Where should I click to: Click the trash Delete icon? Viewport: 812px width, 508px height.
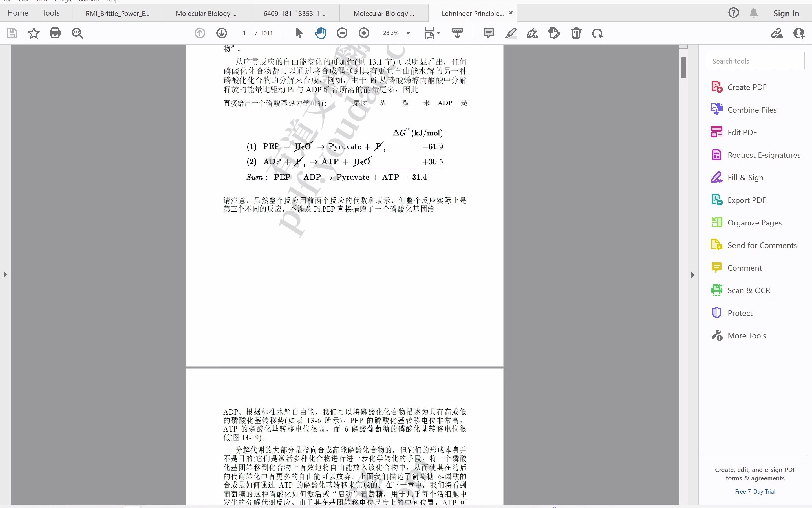point(576,33)
